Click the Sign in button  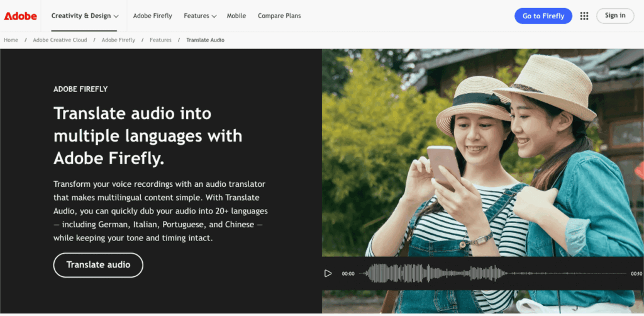615,16
